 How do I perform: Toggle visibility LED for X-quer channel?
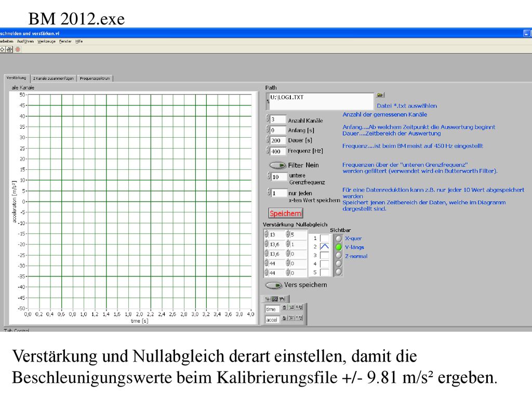[338, 238]
